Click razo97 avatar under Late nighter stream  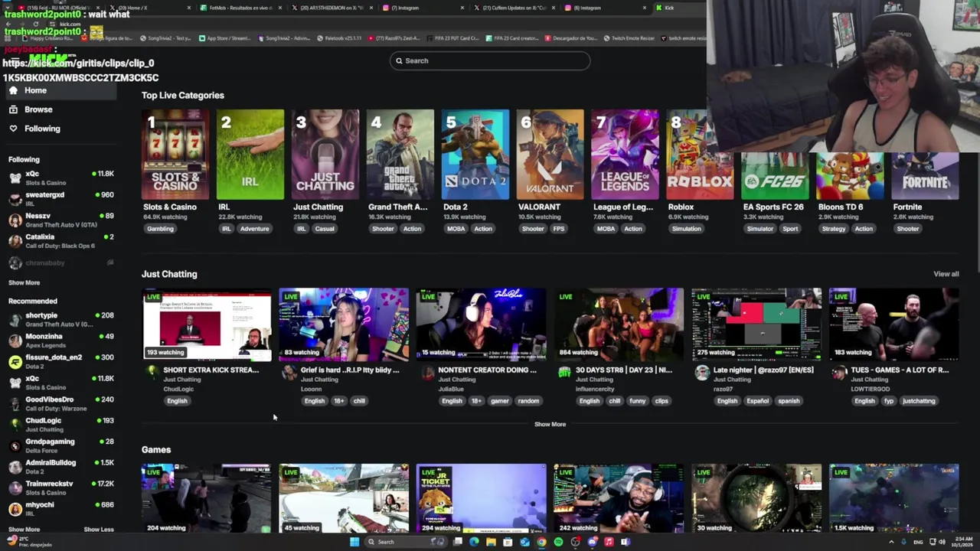[702, 372]
